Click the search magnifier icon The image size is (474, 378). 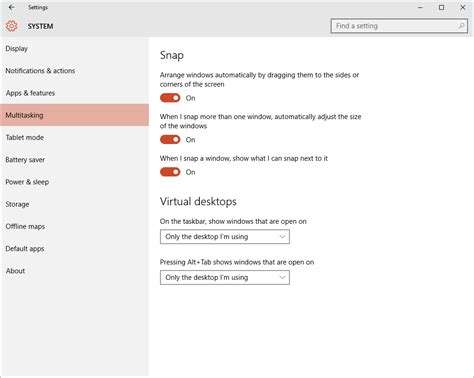[461, 26]
